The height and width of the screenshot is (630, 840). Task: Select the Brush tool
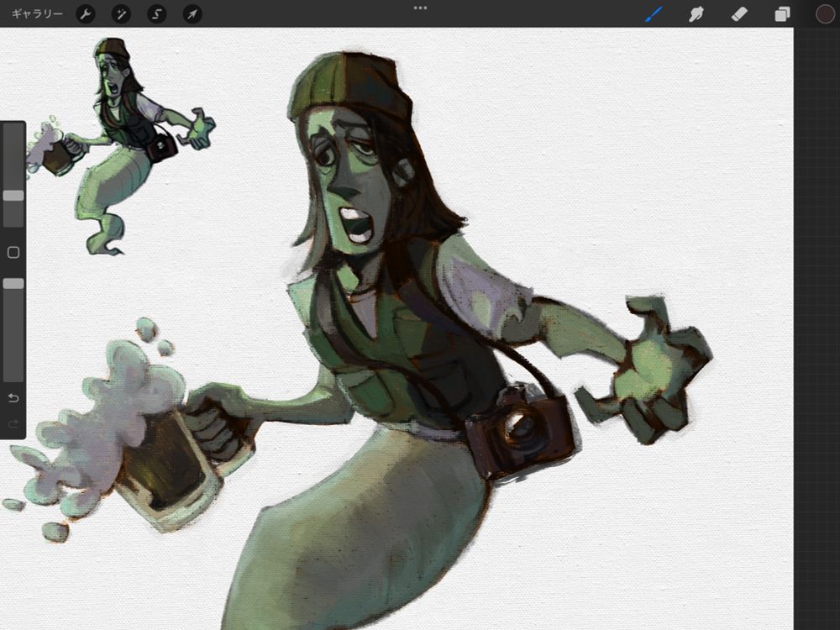(654, 14)
